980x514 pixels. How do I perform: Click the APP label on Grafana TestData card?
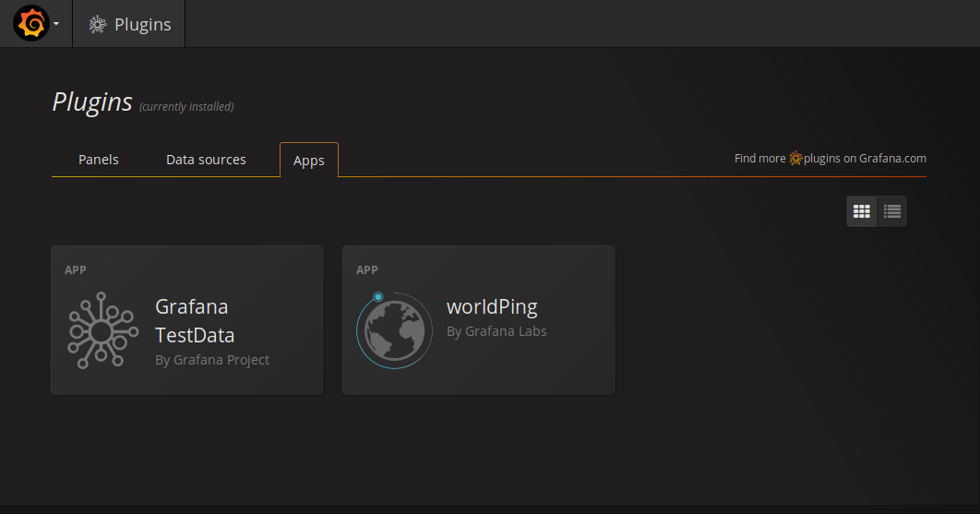point(75,270)
